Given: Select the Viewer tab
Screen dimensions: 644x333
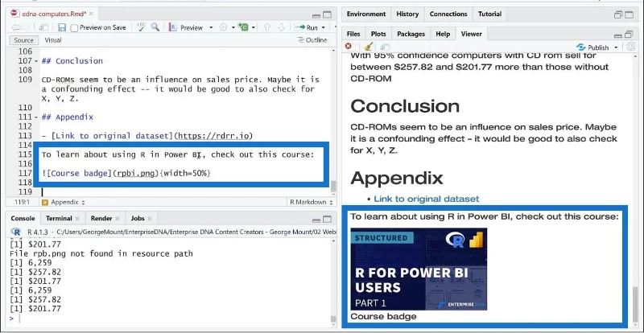Looking at the screenshot, I should pyautogui.click(x=471, y=34).
